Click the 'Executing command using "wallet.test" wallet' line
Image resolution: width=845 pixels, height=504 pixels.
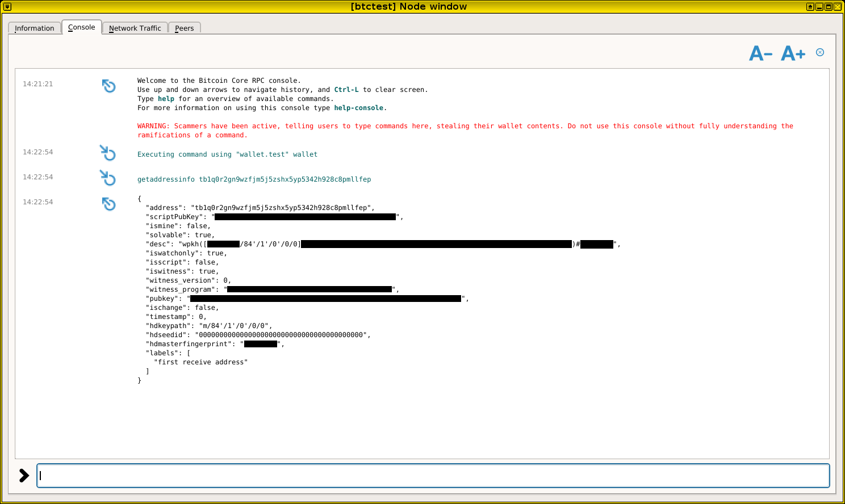tap(227, 154)
